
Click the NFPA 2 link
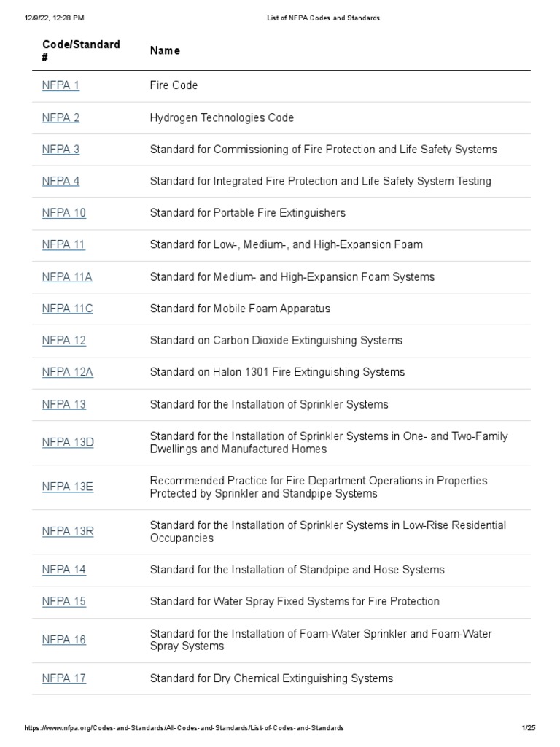coord(61,117)
